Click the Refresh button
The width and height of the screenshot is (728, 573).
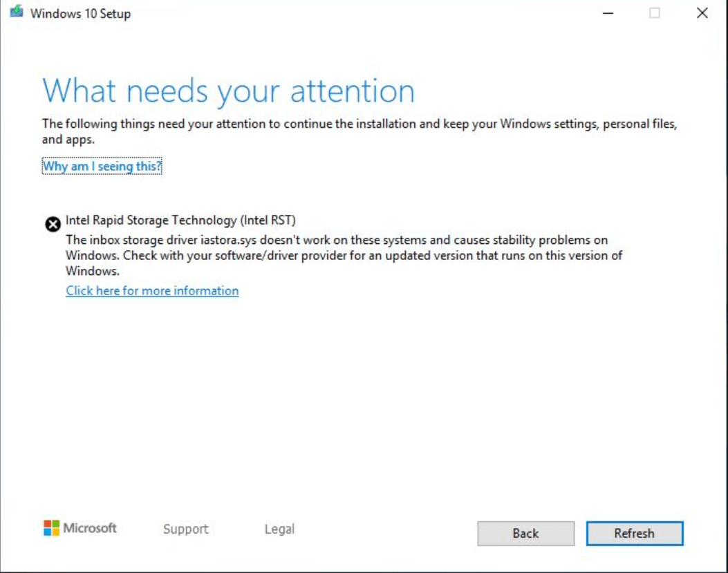pyautogui.click(x=635, y=534)
